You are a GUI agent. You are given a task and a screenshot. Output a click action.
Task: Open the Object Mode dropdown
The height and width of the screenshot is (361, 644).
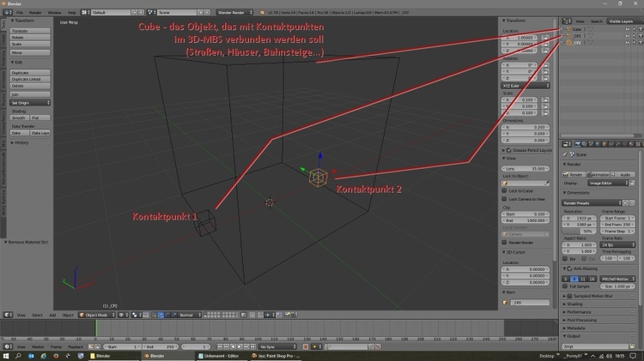(x=97, y=315)
